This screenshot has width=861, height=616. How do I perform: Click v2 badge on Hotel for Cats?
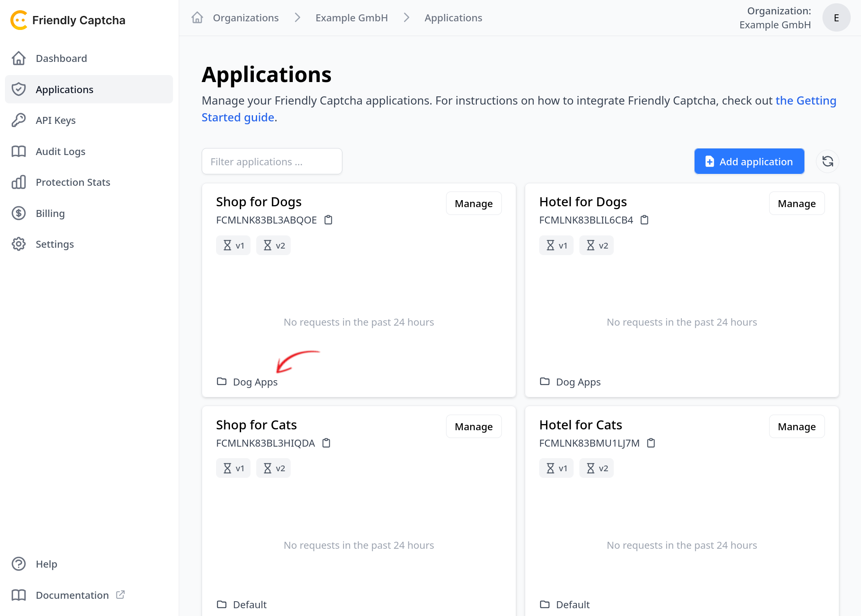(x=597, y=468)
